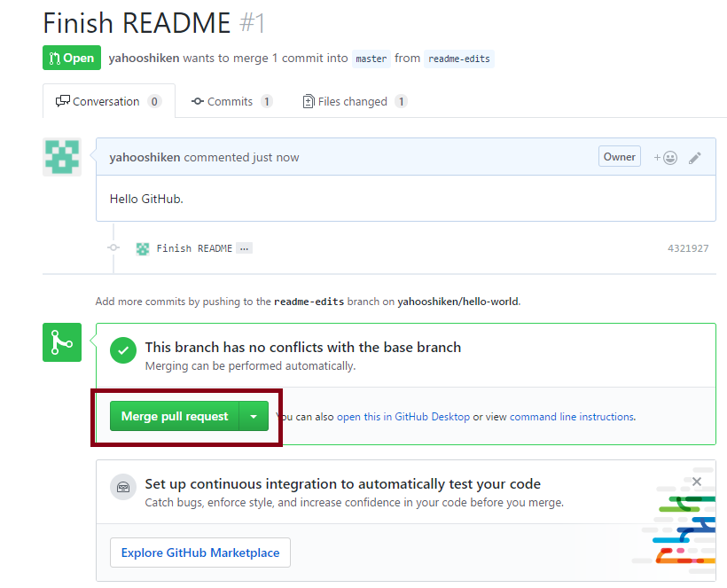727x588 pixels.
Task: Edit comment with pencil icon
Action: (x=694, y=158)
